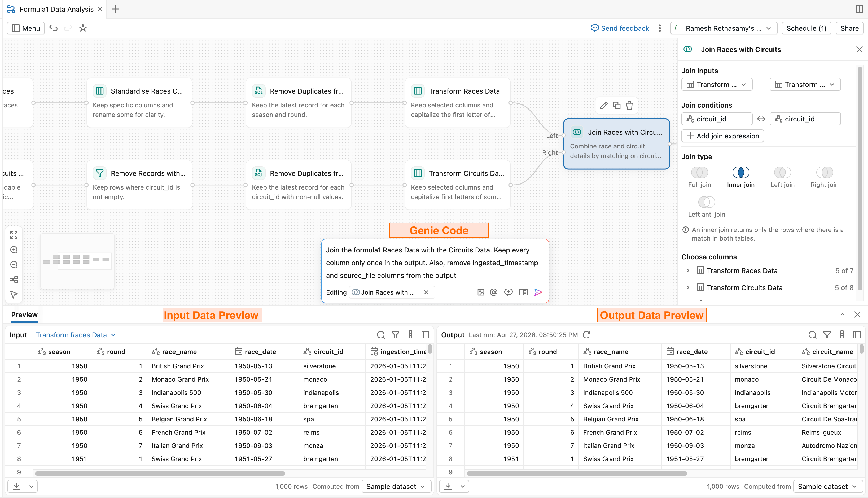Click the @ mention icon in prompt

pyautogui.click(x=493, y=292)
